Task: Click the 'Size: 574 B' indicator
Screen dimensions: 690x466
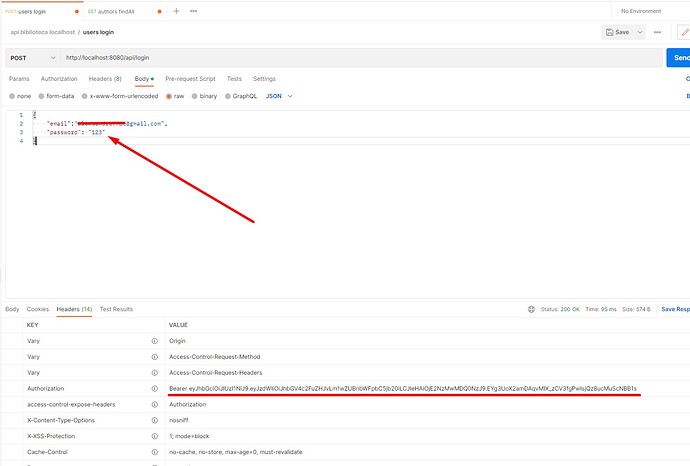Action: tap(636, 309)
